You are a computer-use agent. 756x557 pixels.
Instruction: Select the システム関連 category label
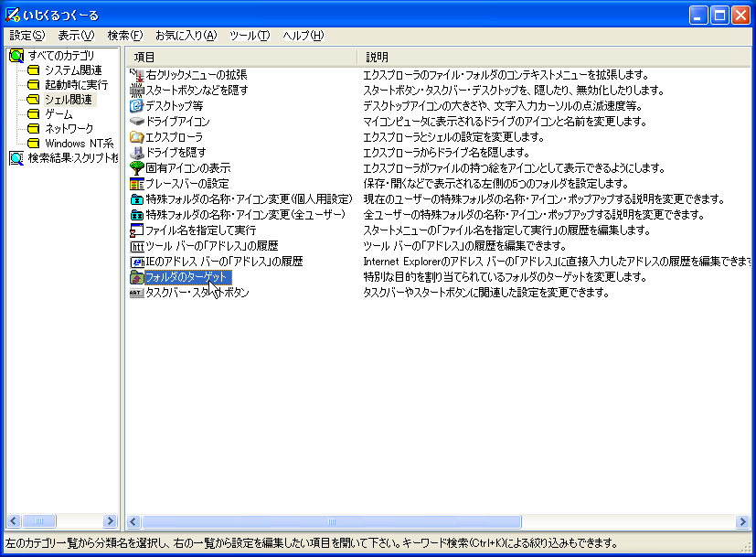point(73,70)
